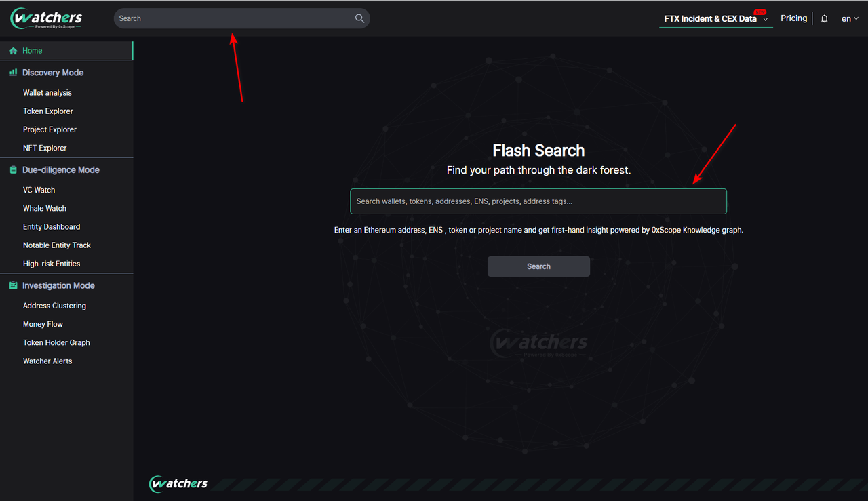Click the top header search box
The height and width of the screenshot is (501, 868).
pyautogui.click(x=234, y=18)
